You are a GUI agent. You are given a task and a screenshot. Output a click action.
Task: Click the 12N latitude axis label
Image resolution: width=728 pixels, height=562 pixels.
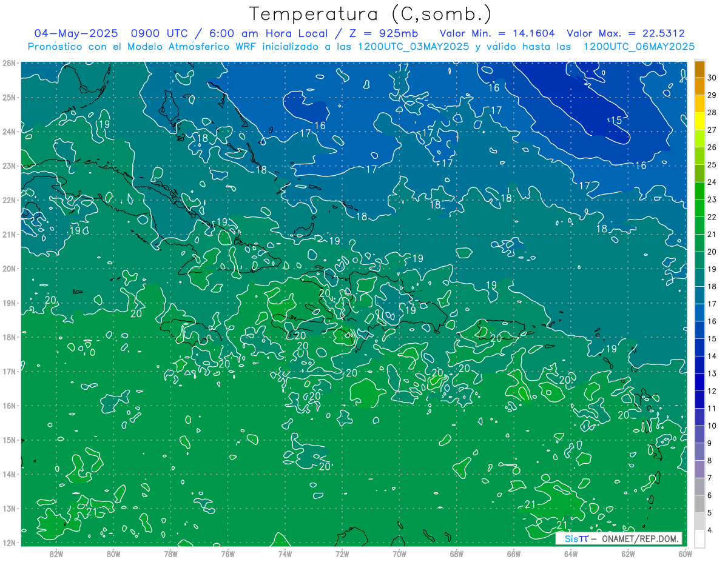[9, 543]
